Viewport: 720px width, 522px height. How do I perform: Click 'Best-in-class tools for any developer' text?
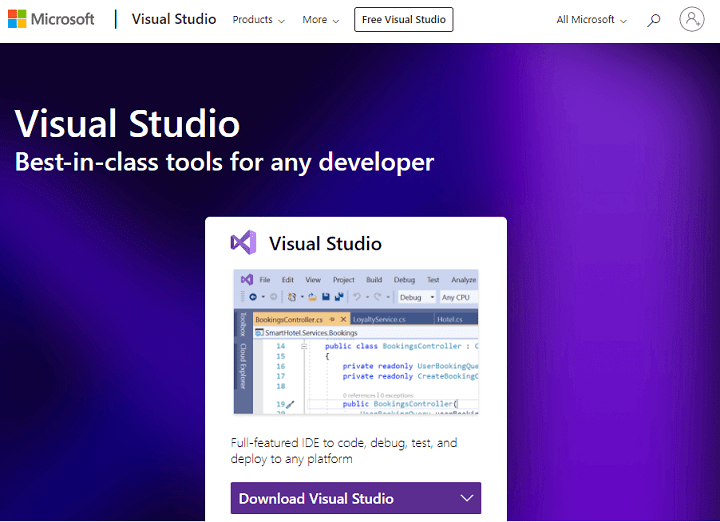[x=224, y=162]
